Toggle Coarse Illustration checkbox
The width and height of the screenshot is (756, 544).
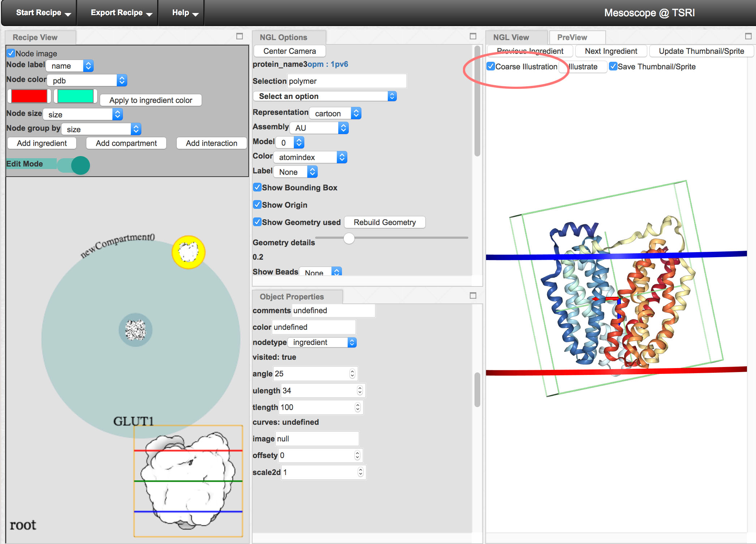(490, 66)
